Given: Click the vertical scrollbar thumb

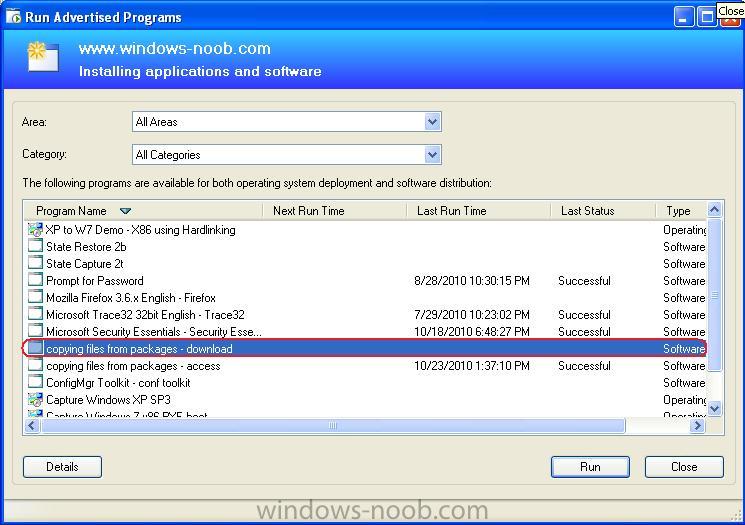Looking at the screenshot, I should pos(714,295).
